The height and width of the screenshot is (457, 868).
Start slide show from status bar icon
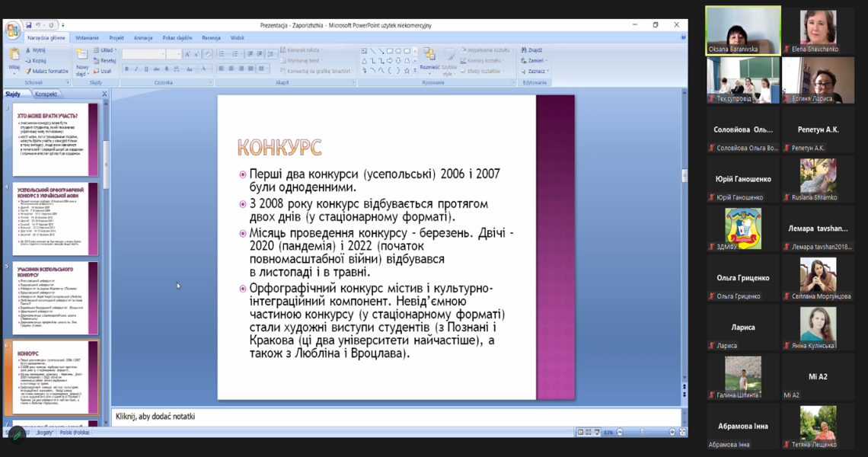[x=596, y=432]
